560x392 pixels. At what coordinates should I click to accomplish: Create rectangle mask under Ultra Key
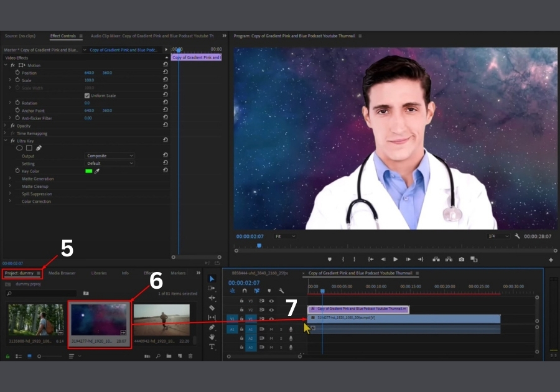tap(29, 148)
